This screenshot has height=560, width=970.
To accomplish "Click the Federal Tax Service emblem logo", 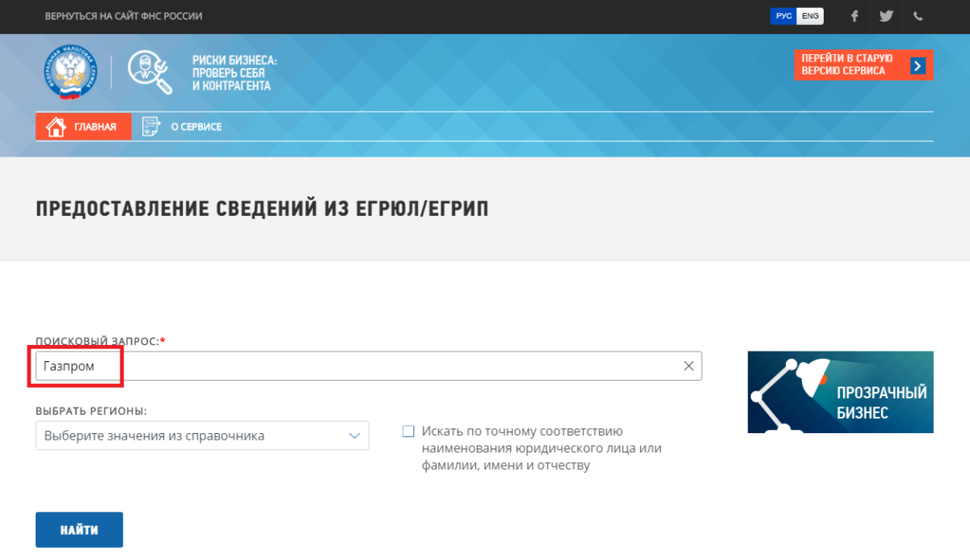I will (70, 72).
